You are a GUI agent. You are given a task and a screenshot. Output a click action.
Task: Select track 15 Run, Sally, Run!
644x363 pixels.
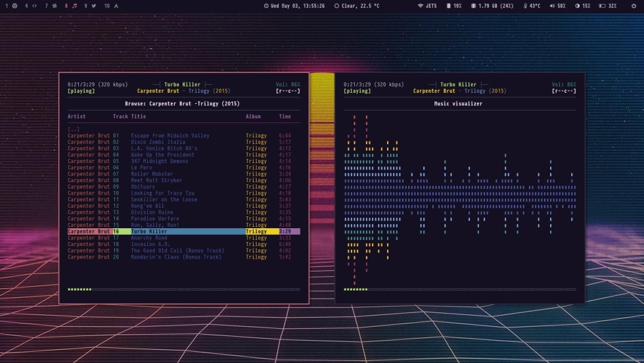(184, 225)
